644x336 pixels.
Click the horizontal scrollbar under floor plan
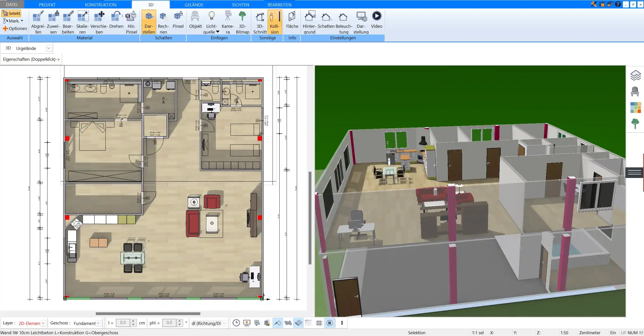[x=148, y=314]
